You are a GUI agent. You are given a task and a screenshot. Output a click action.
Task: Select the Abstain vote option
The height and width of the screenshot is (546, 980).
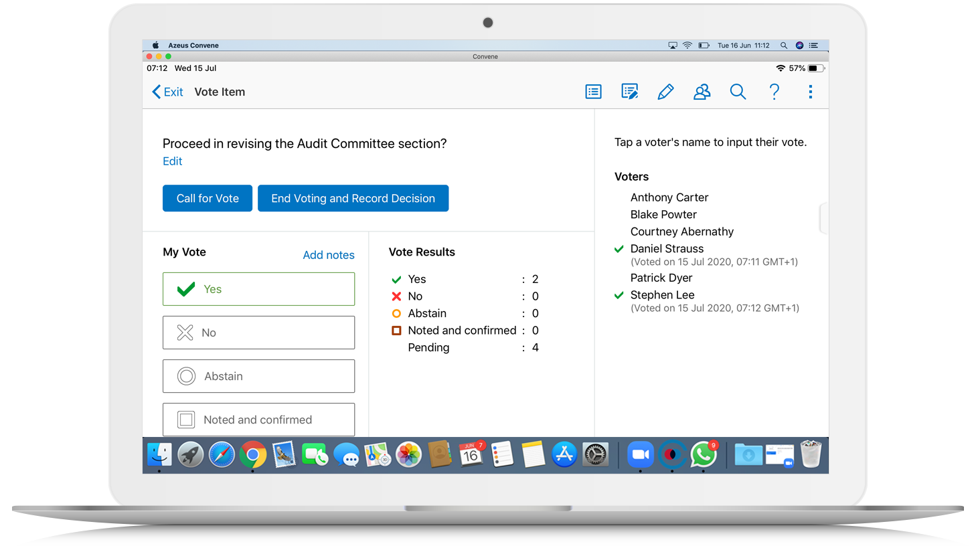pyautogui.click(x=258, y=376)
